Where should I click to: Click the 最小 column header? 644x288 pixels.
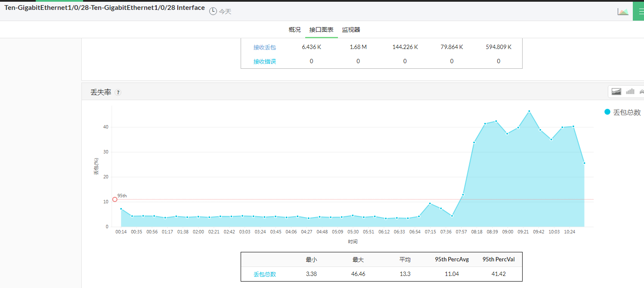pyautogui.click(x=311, y=260)
